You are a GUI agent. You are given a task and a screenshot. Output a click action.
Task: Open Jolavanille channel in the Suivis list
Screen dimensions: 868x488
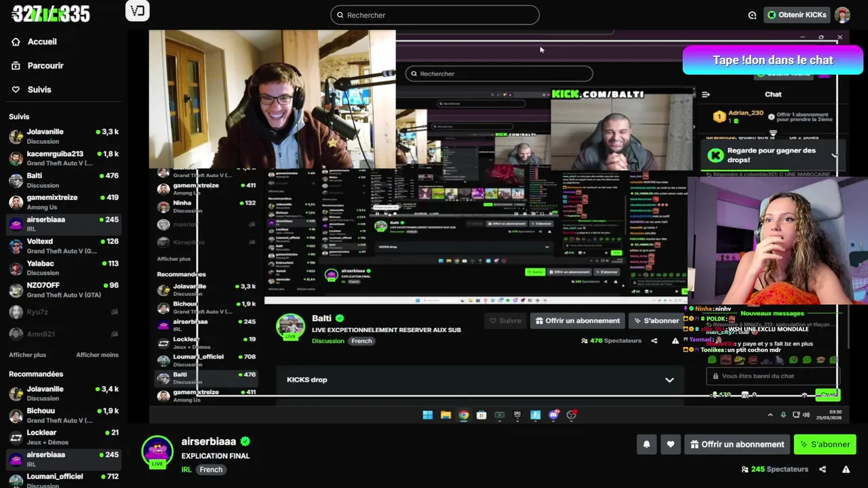64,136
